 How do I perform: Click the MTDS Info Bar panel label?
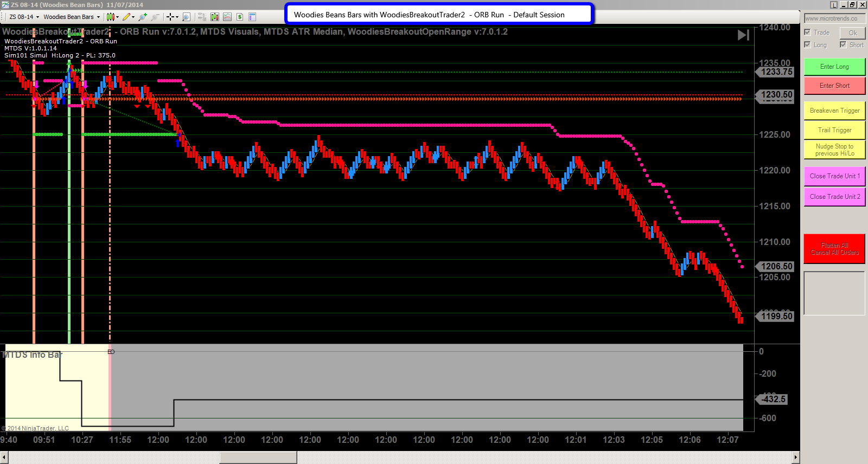tap(33, 355)
